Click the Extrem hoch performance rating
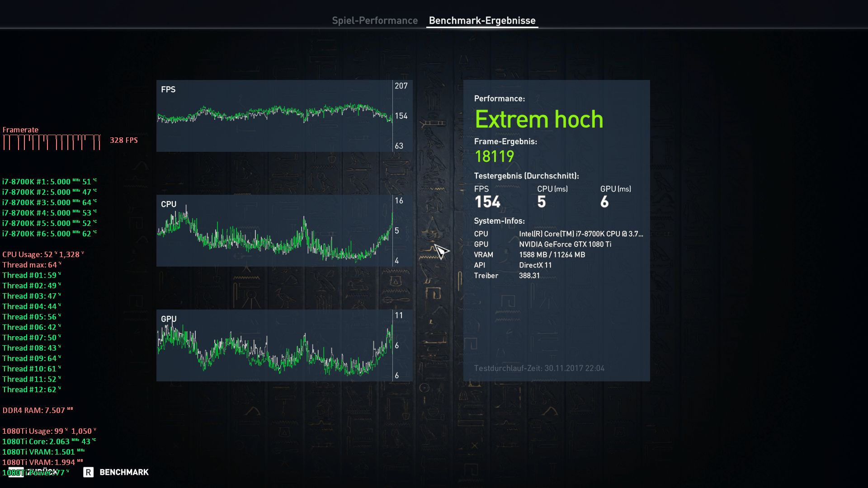 coord(538,120)
